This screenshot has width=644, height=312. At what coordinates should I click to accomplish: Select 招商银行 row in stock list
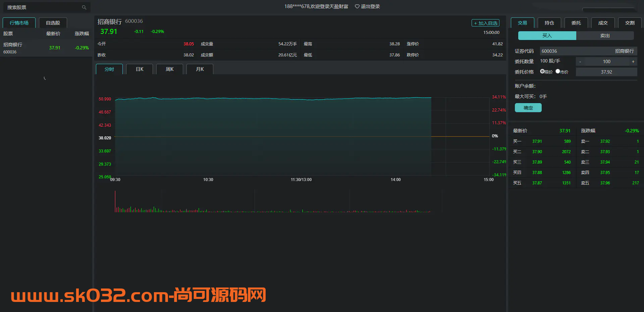[46, 48]
